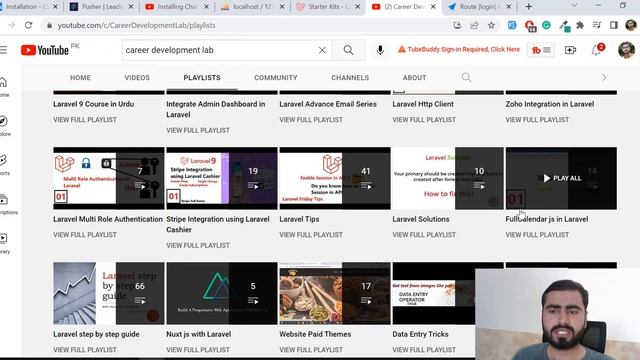Click the install app icon
Screen dimensions: 640x360
click(457, 25)
